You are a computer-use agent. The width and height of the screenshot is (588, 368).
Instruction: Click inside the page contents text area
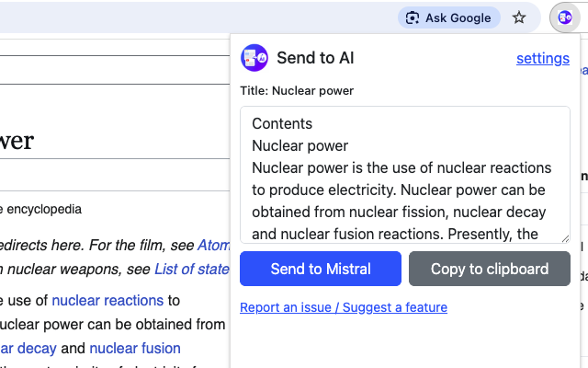pos(405,175)
